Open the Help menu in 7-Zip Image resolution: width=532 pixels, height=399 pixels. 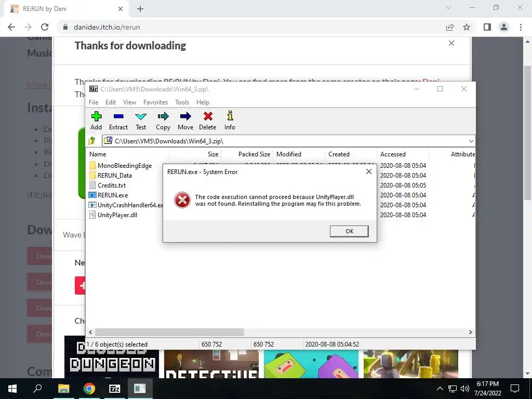(203, 102)
